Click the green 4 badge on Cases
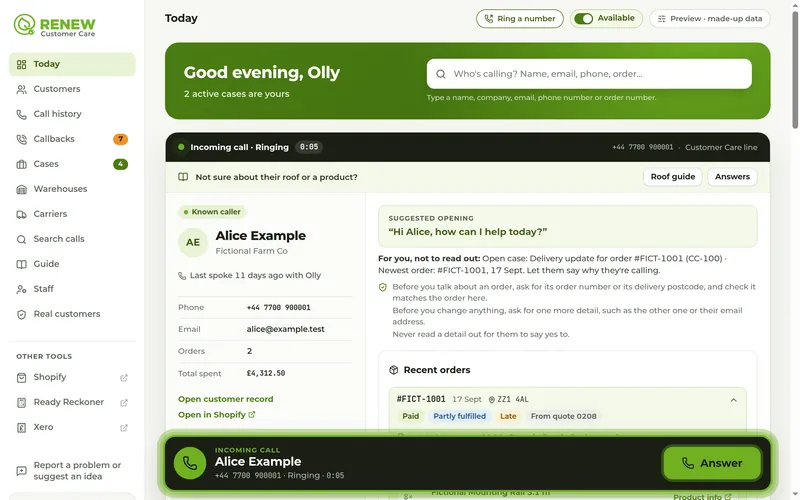 click(120, 164)
